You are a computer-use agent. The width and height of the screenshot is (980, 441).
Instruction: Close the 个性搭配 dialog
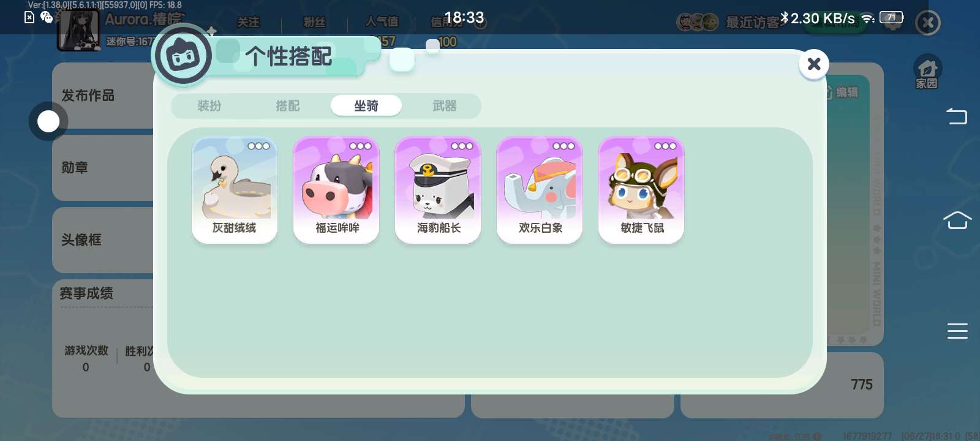coord(814,64)
